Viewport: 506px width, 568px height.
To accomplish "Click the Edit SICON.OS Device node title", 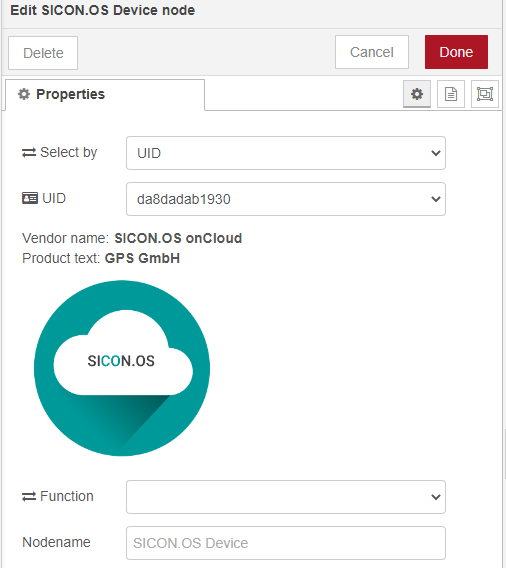I will coord(103,10).
